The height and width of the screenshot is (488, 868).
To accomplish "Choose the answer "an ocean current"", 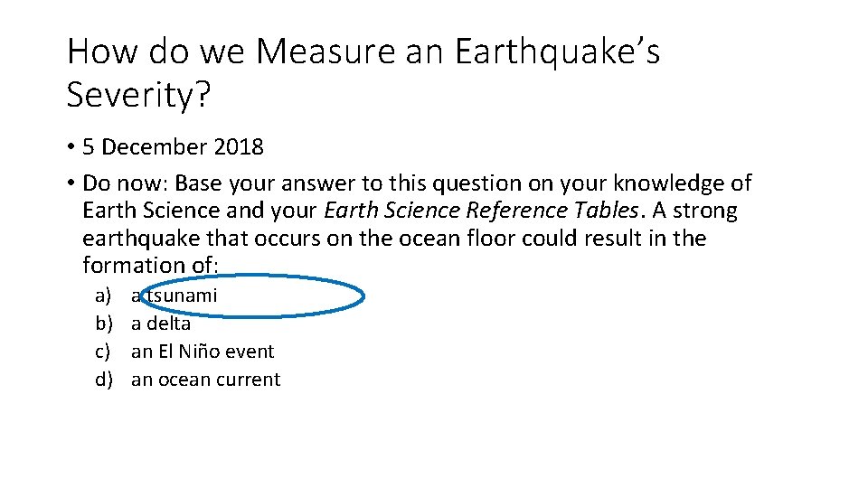I will pyautogui.click(x=206, y=380).
